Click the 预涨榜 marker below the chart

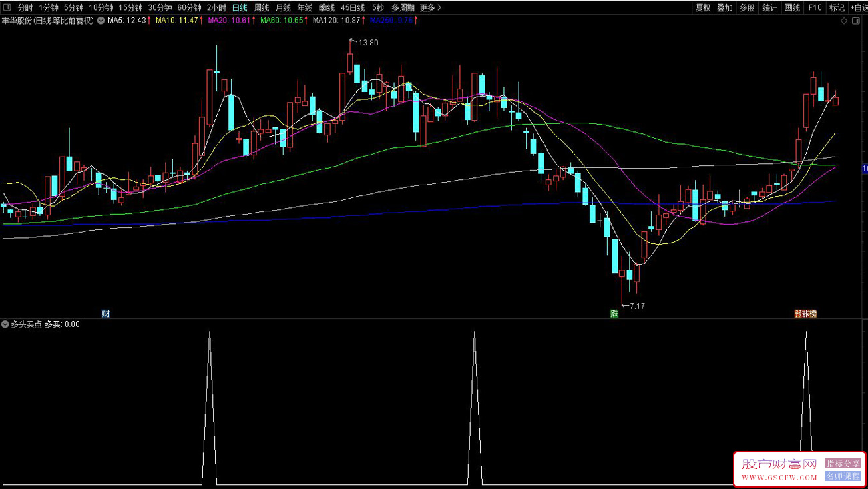pyautogui.click(x=805, y=314)
